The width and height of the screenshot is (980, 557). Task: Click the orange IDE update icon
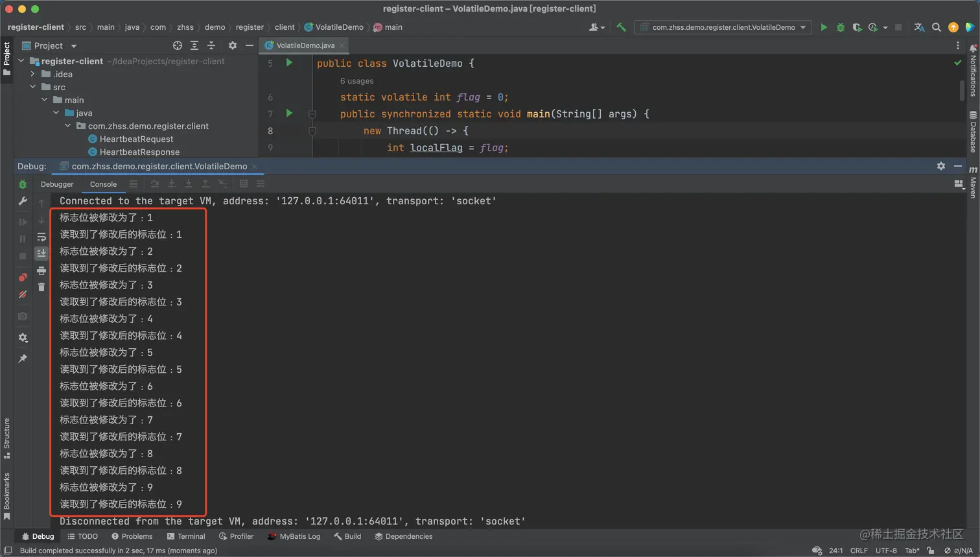(953, 27)
